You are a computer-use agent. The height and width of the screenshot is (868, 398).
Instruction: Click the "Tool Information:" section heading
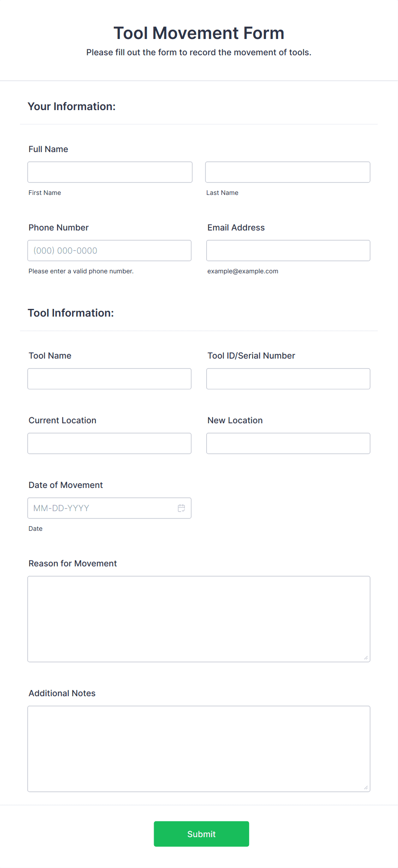[x=71, y=313]
